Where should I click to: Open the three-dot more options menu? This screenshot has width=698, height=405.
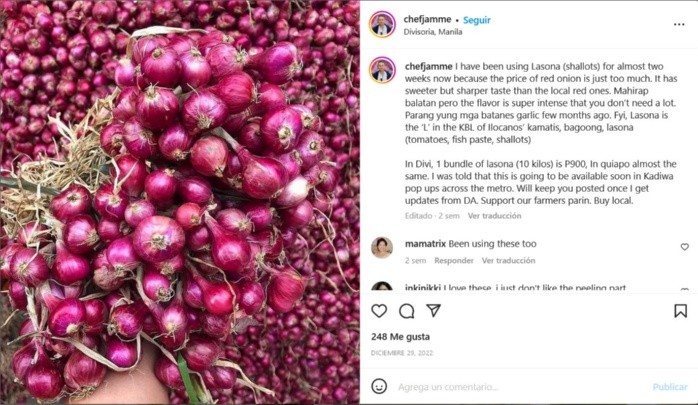pyautogui.click(x=679, y=24)
